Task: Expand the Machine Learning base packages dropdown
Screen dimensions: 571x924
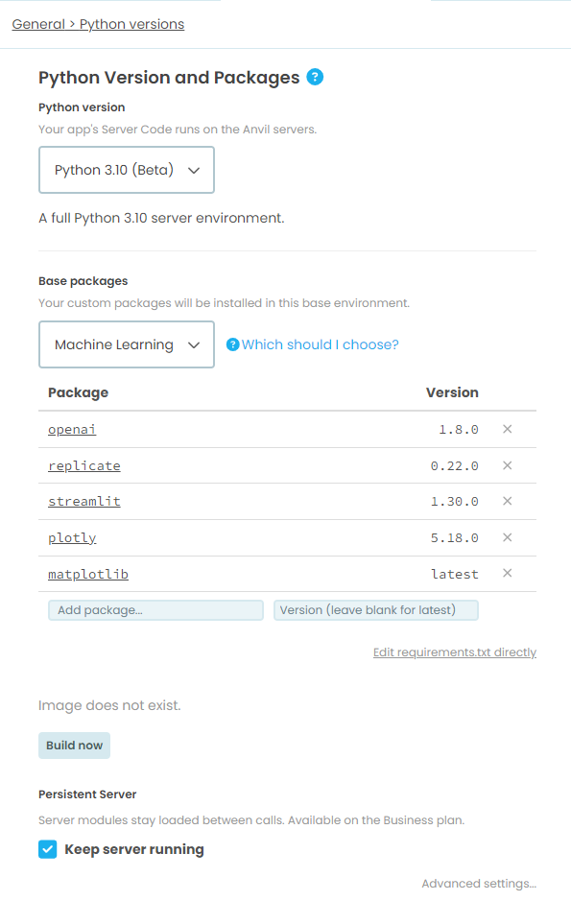Action: tap(127, 344)
